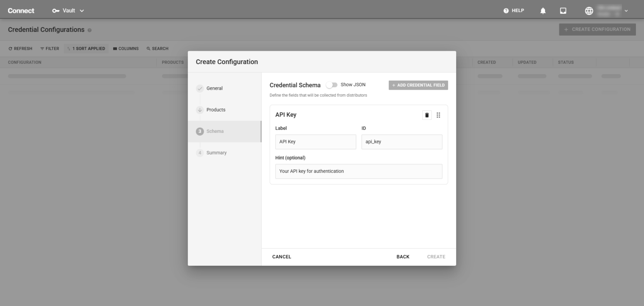Open the Vault module dropdown
The image size is (644, 306).
pos(68,10)
